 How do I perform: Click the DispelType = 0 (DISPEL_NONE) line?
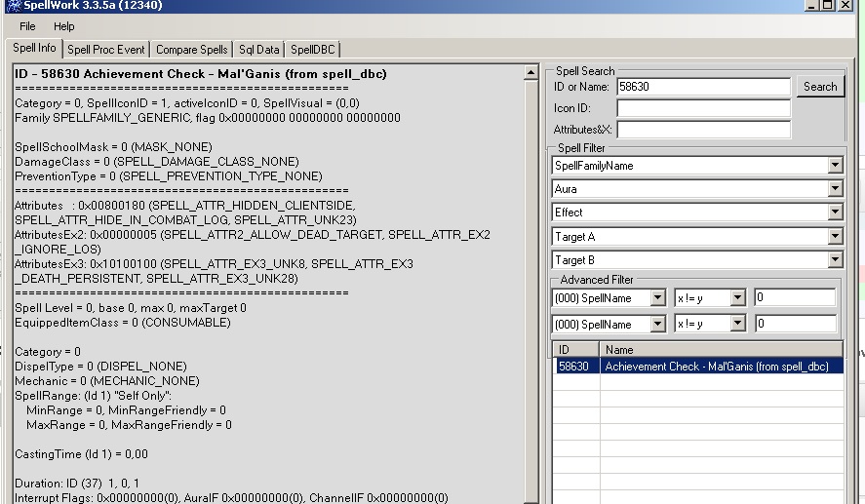[100, 367]
